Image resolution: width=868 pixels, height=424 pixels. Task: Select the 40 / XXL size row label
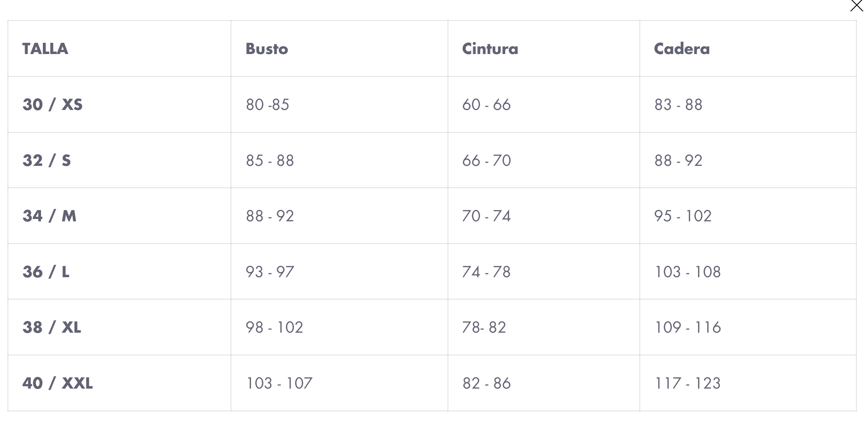coord(58,383)
